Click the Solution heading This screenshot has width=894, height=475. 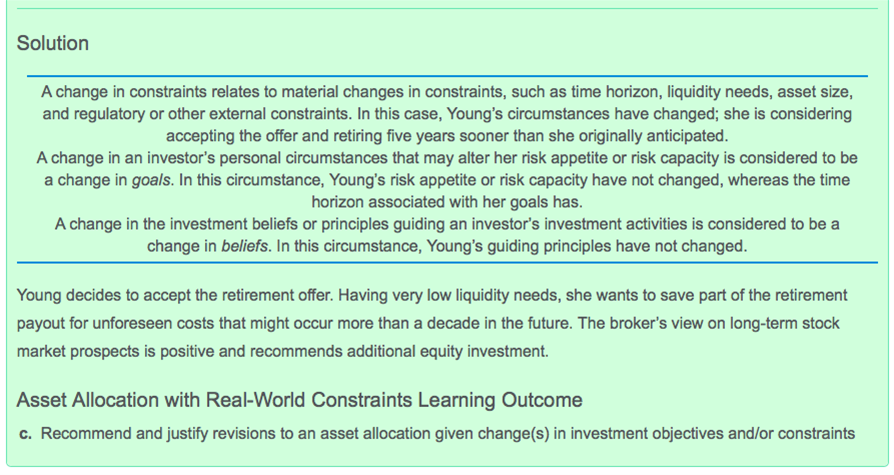click(x=52, y=44)
